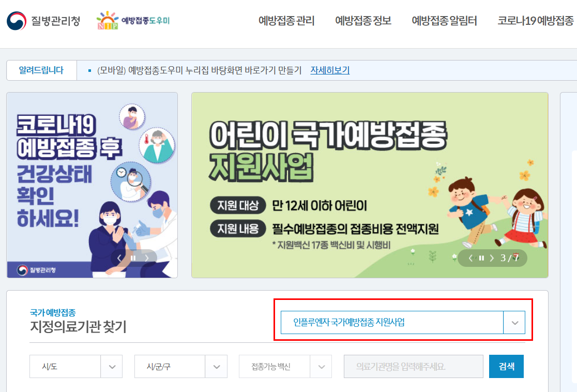Follow the 자세히보기 link
Image resolution: width=577 pixels, height=392 pixels.
[330, 70]
